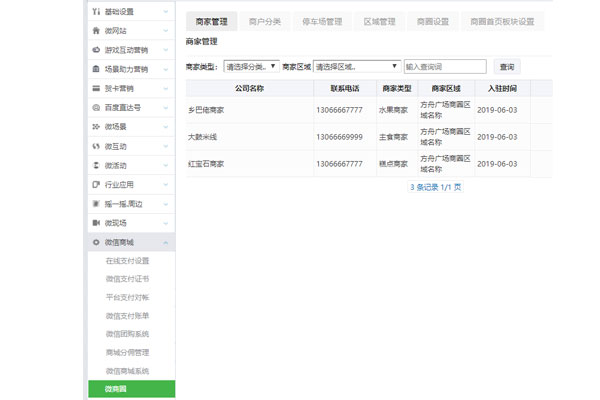The width and height of the screenshot is (600, 400).
Task: Expand the 百度直达号 chevron
Action: coord(166,108)
